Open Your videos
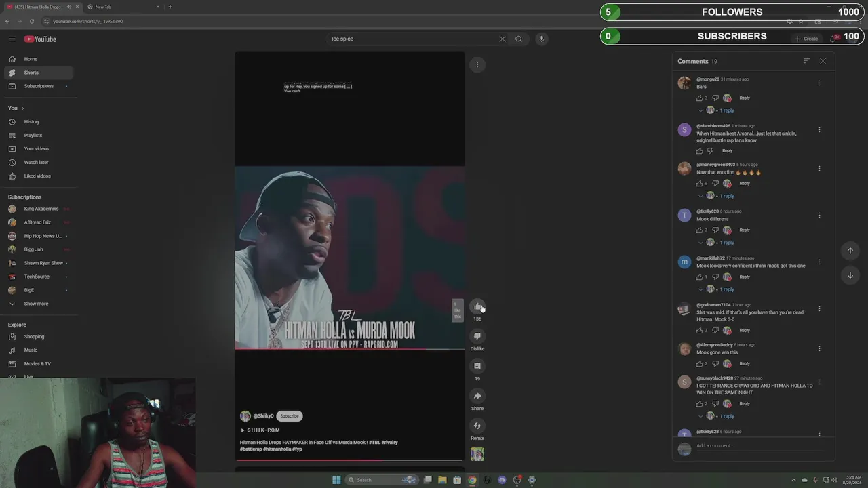 (39, 149)
